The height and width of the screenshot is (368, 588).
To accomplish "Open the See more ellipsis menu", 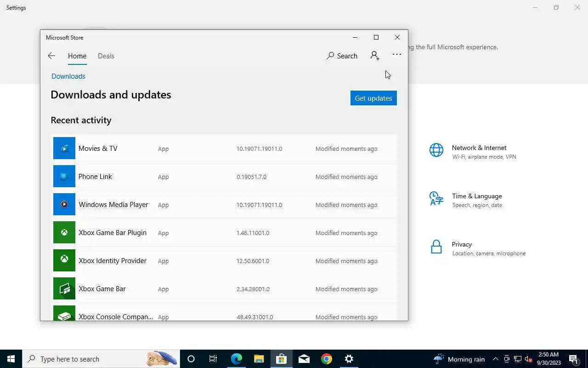I will (x=397, y=54).
